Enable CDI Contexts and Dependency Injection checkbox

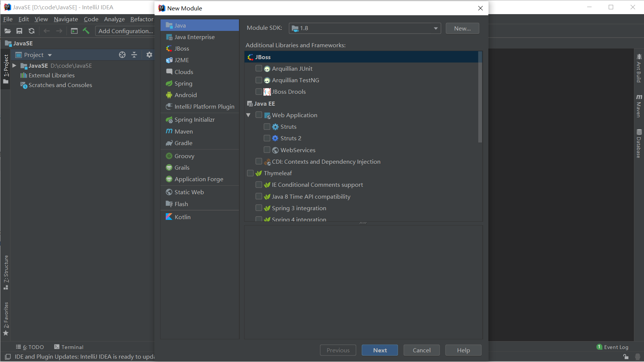(x=259, y=161)
